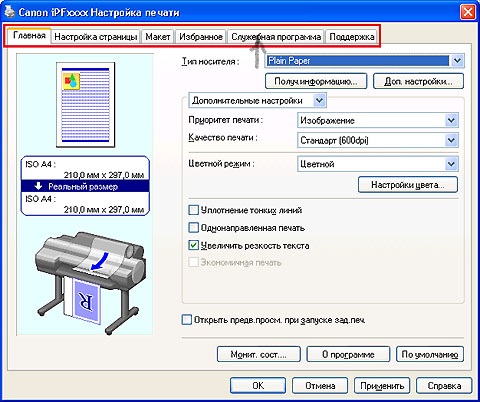Open the Качество печати dropdown
480x402 pixels.
click(378, 140)
